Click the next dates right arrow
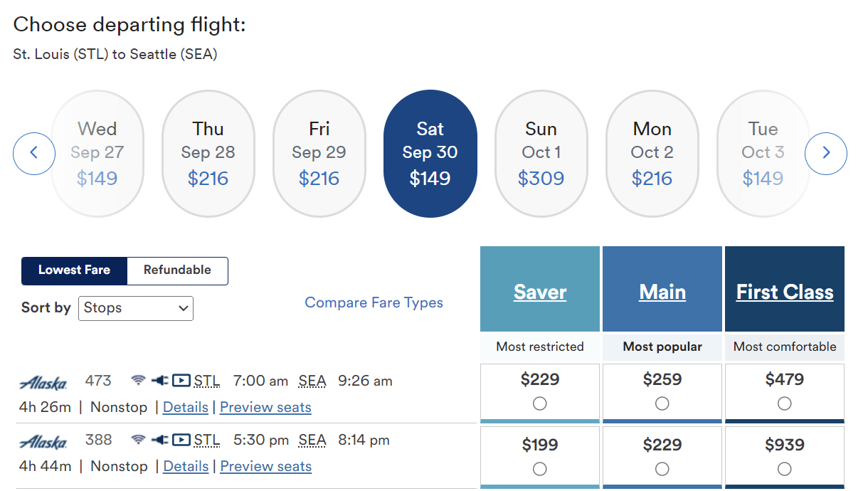The image size is (868, 491). click(825, 154)
